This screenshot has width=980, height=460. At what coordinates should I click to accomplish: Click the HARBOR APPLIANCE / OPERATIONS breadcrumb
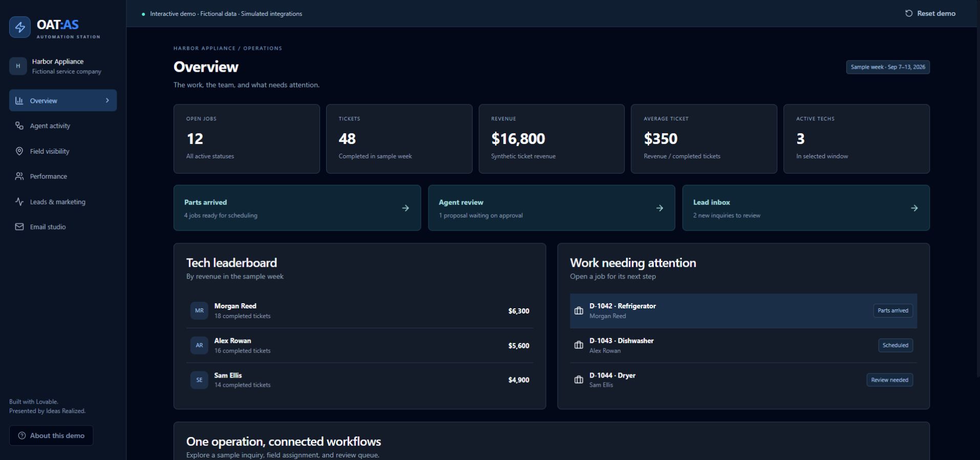tap(228, 48)
